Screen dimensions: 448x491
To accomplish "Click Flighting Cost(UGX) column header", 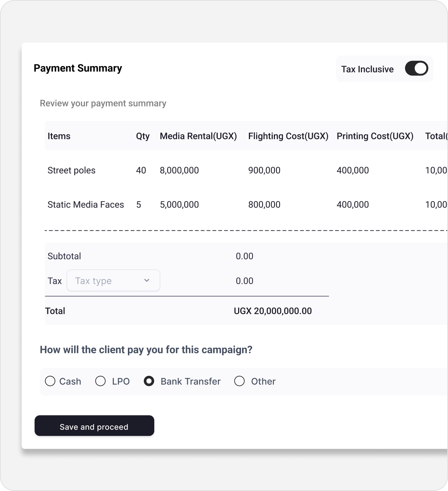I will click(x=288, y=136).
